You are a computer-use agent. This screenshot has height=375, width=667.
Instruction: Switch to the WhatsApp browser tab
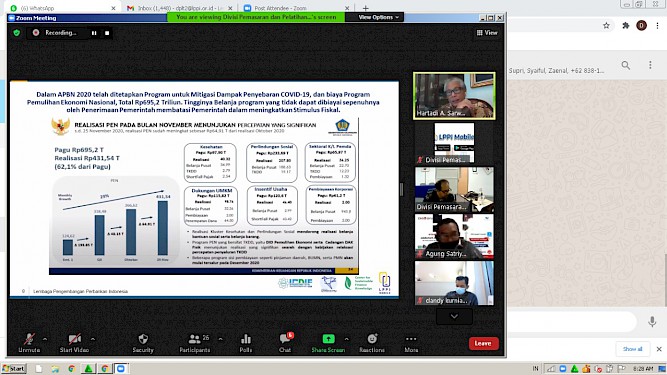click(63, 8)
